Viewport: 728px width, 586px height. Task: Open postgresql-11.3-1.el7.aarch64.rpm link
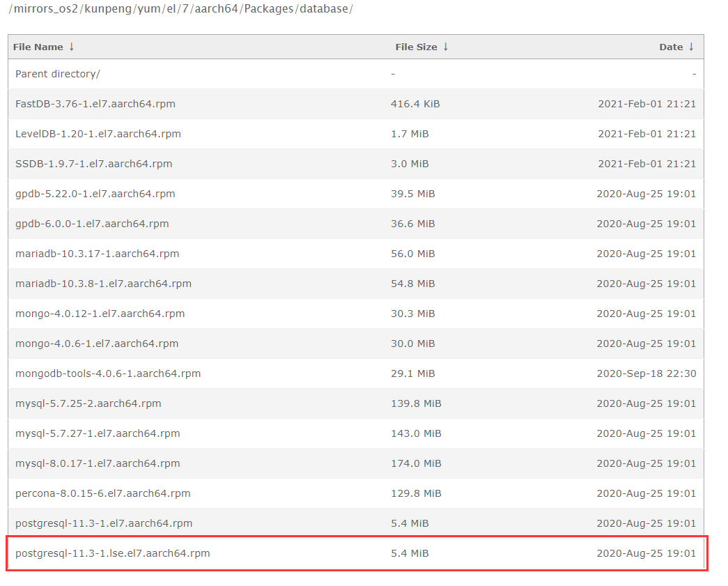pyautogui.click(x=104, y=523)
